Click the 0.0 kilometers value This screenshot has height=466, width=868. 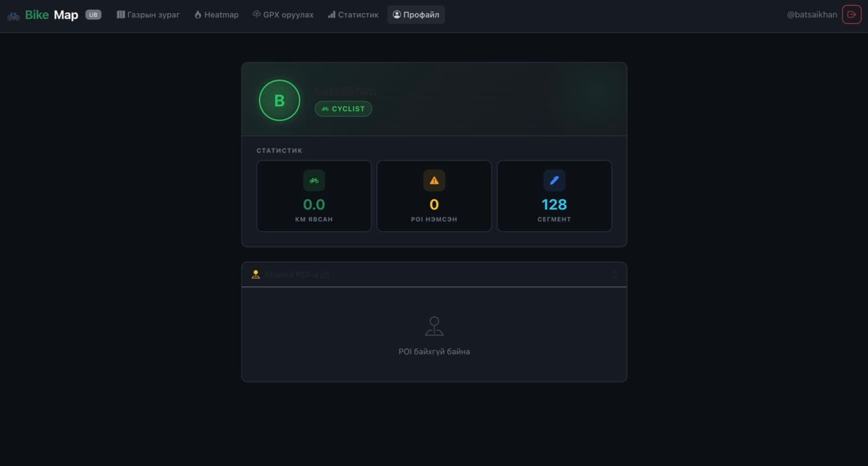point(314,204)
